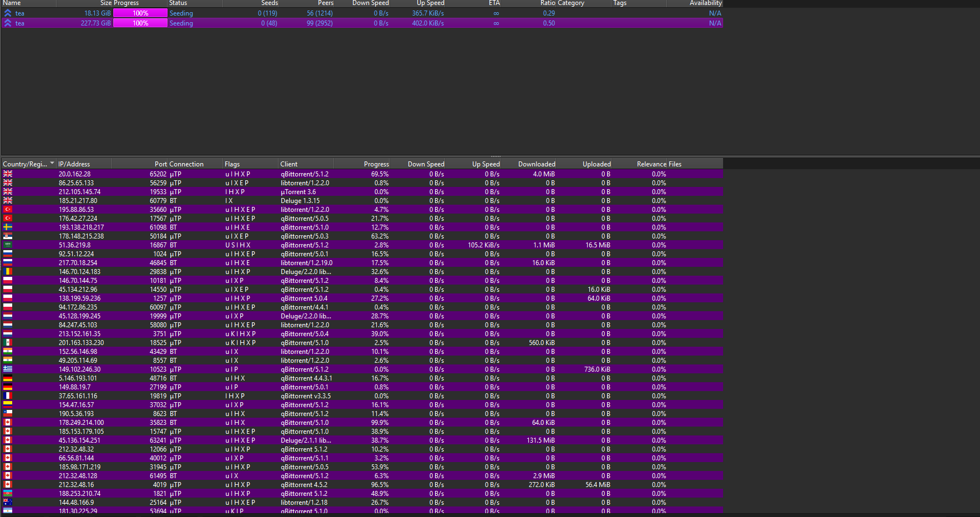This screenshot has height=517, width=980.
Task: Select the µTorrent 3.6 client cell
Action: pyautogui.click(x=298, y=191)
